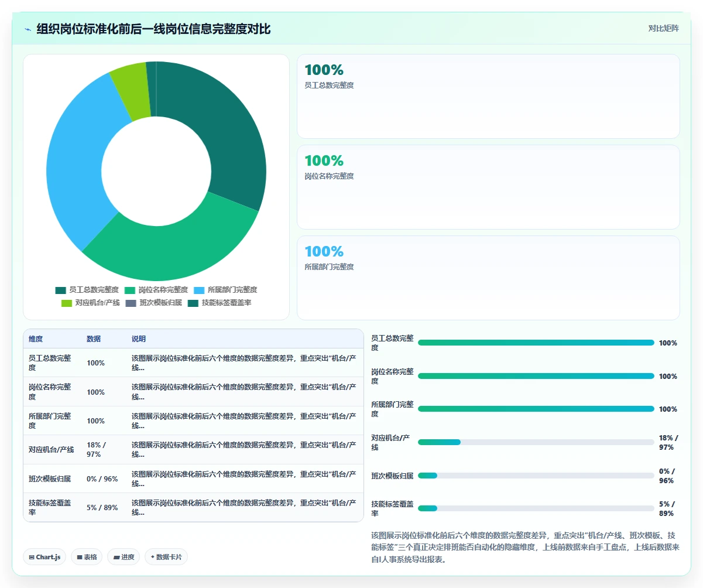Select the 对应机台/产线 table row
The height and width of the screenshot is (588, 703).
(193, 450)
